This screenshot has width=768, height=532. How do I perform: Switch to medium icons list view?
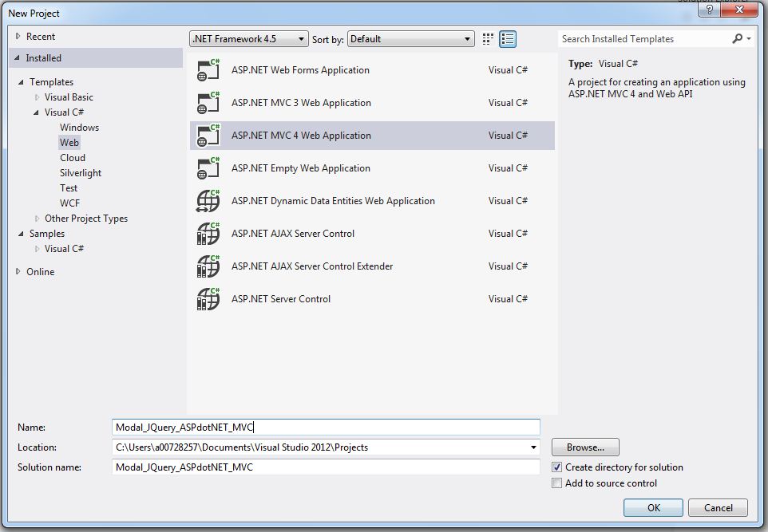pos(508,39)
